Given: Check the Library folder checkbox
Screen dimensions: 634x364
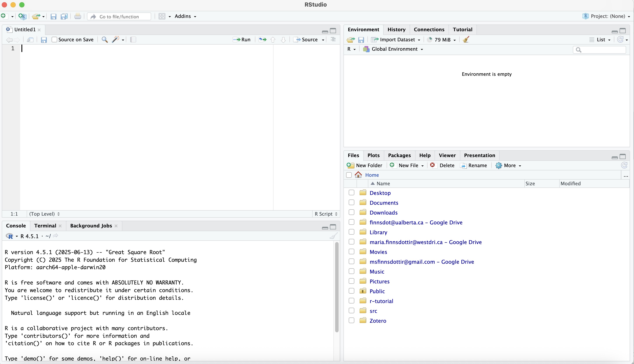Looking at the screenshot, I should pos(351,232).
